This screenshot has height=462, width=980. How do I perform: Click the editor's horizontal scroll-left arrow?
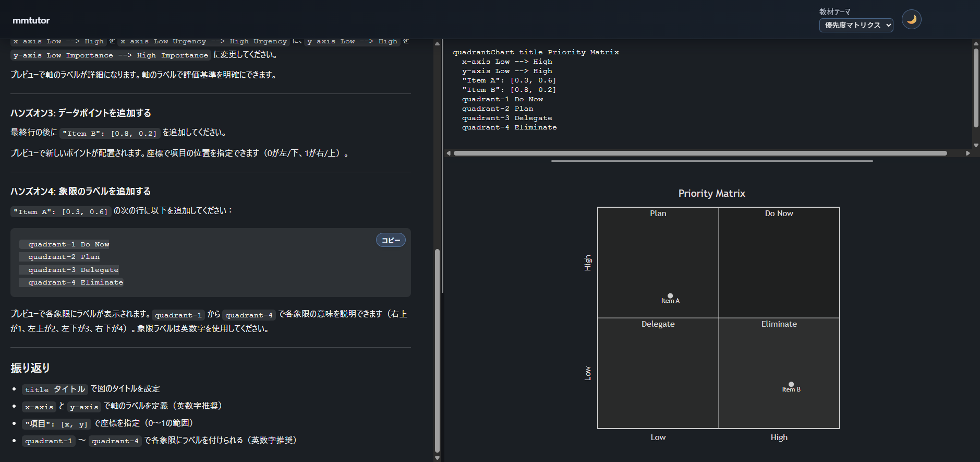pos(449,153)
